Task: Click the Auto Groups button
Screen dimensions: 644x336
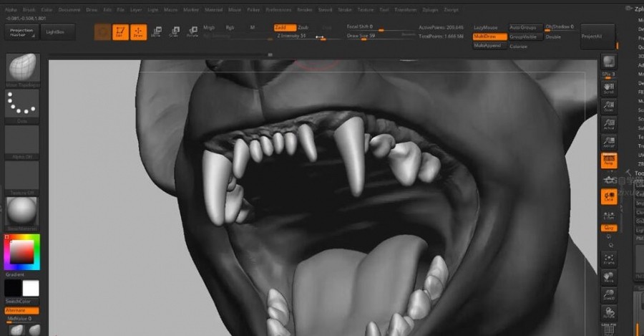Action: coord(525,27)
